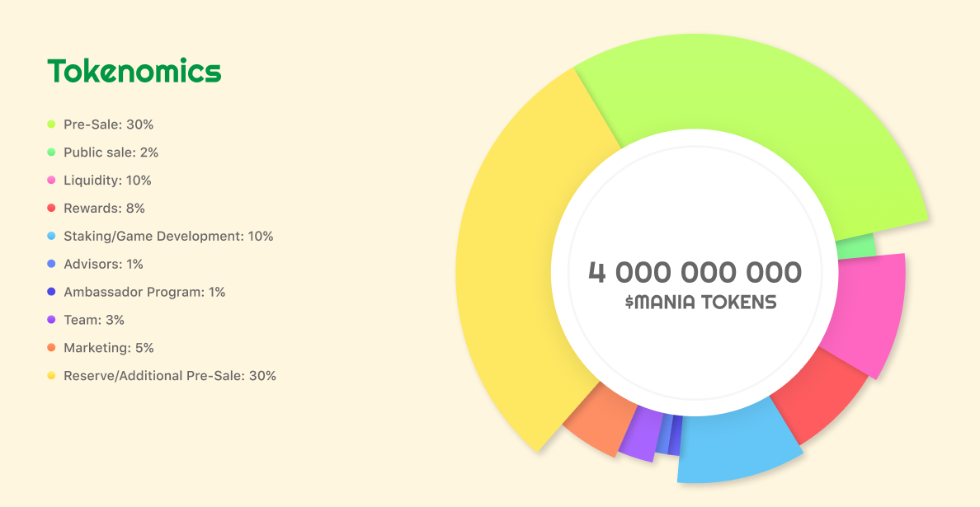Click the Reserve/Additional Pre-Sale yellow legend dot
Screen dimensions: 980x507
click(x=51, y=376)
